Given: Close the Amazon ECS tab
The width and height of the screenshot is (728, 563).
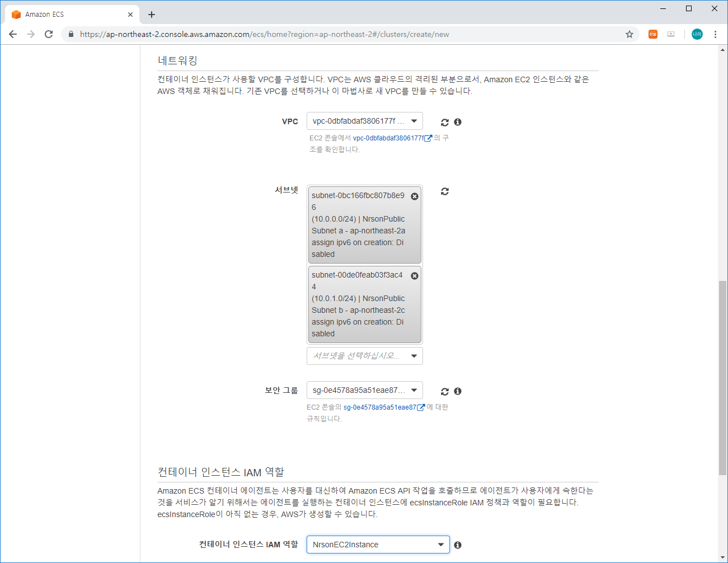Looking at the screenshot, I should (130, 15).
